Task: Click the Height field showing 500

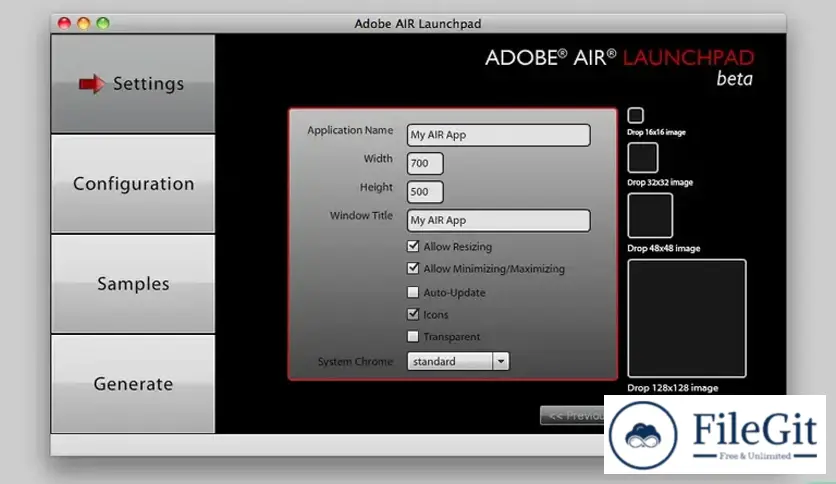Action: [425, 192]
